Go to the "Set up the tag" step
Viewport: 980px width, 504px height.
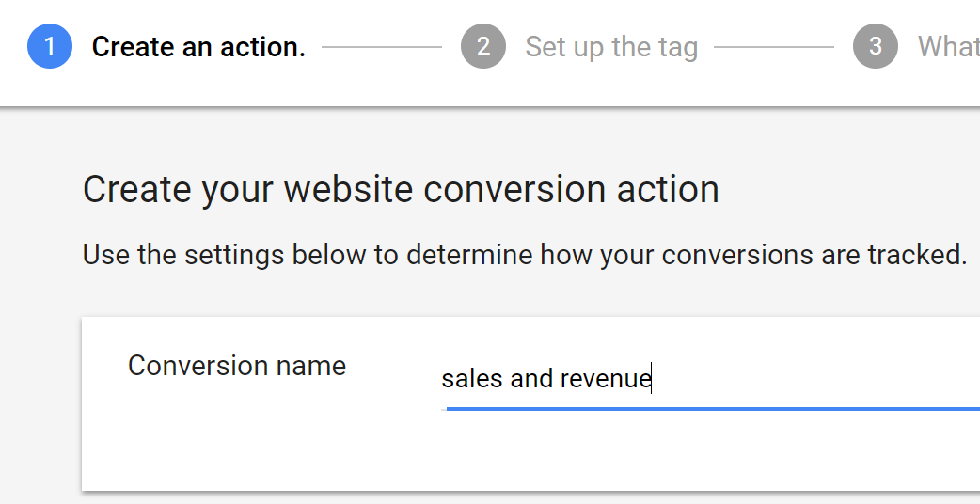(611, 47)
